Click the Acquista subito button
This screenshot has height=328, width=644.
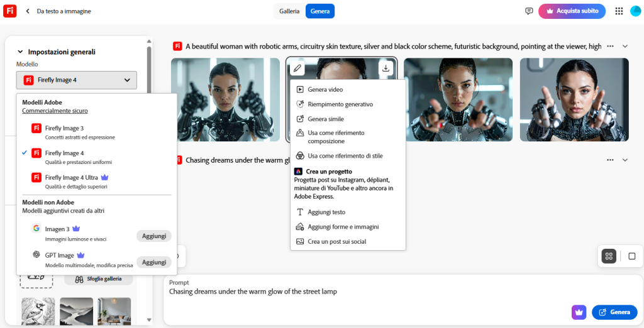(x=572, y=11)
